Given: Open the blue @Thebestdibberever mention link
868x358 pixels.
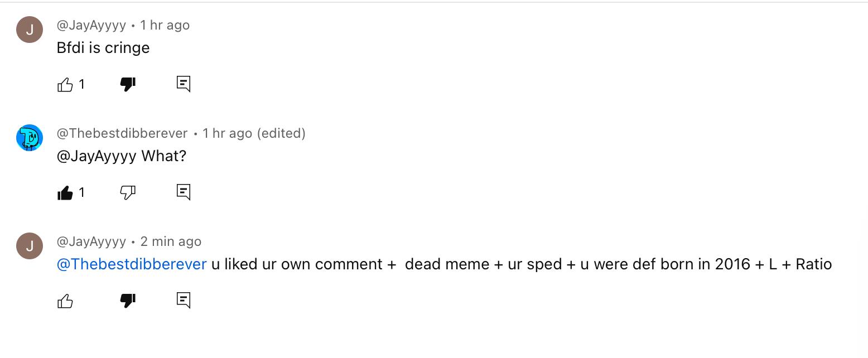Looking at the screenshot, I should [x=132, y=264].
